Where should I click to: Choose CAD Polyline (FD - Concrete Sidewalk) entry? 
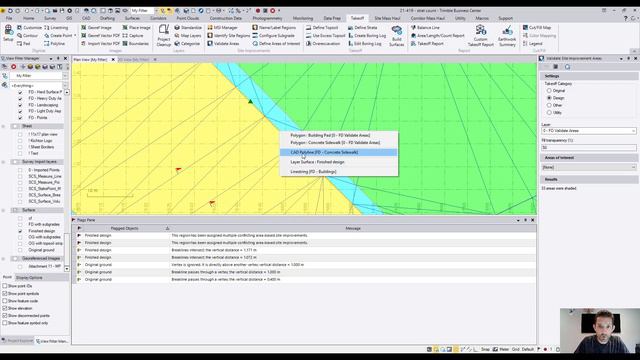tap(338, 152)
